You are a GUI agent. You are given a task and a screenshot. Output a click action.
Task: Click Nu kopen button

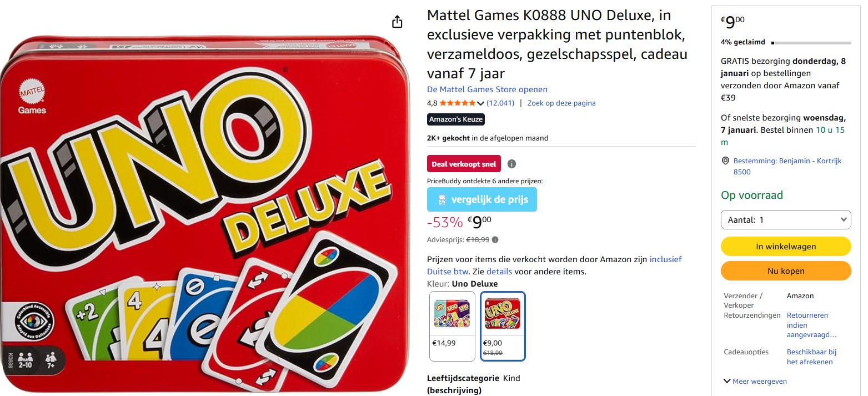[x=786, y=271]
